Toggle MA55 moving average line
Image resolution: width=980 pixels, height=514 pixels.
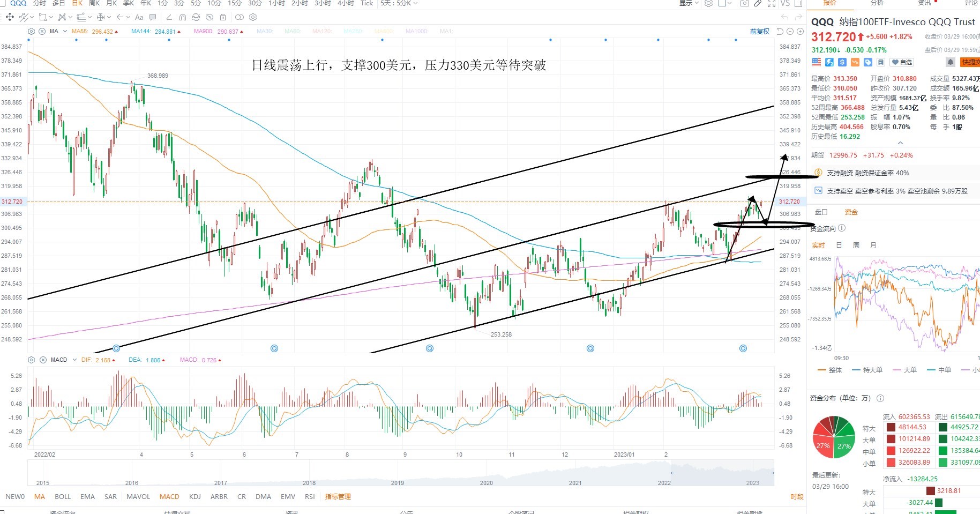pyautogui.click(x=95, y=31)
